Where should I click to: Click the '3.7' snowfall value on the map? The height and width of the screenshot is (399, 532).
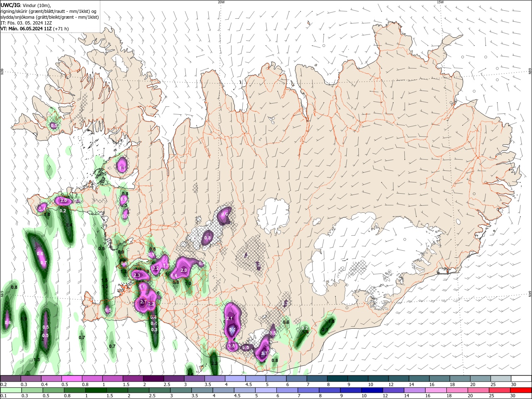click(x=264, y=353)
